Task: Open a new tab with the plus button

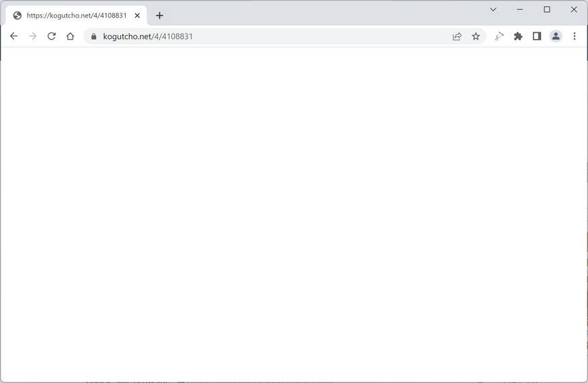Action: pos(159,15)
